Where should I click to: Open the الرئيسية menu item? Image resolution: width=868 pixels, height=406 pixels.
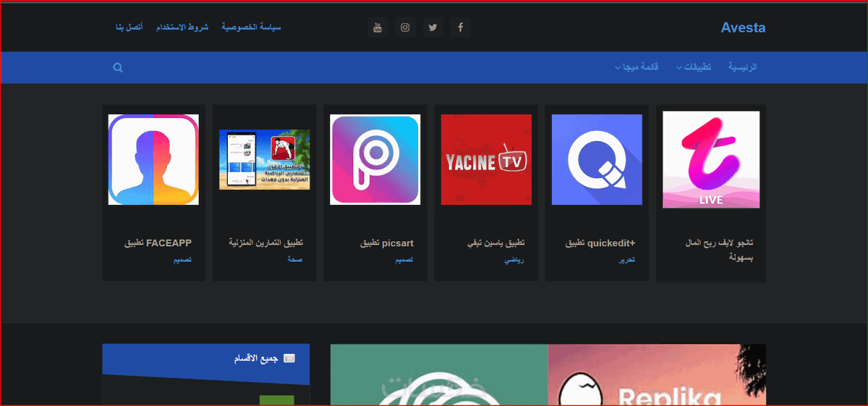[742, 67]
